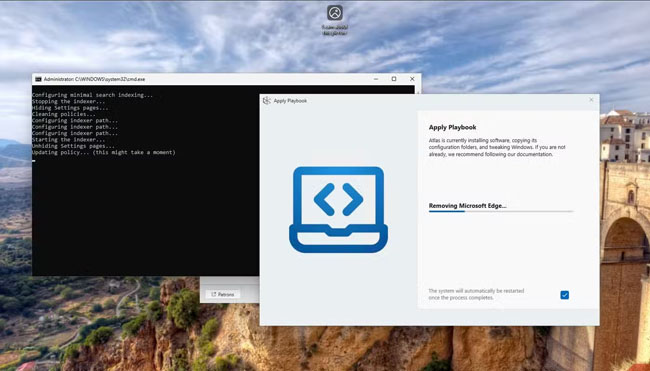The image size is (650, 371).
Task: Minimize the Administrator cmd.exe window
Action: pos(376,79)
